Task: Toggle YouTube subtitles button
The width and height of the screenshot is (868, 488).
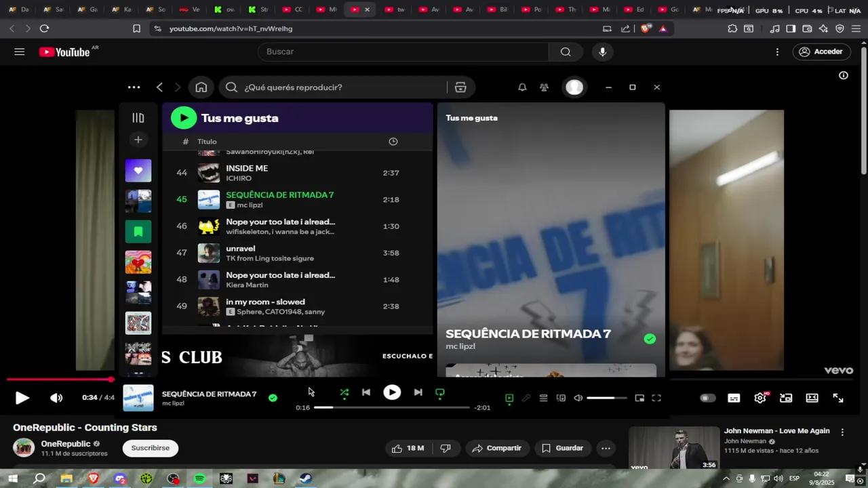Action: pyautogui.click(x=734, y=398)
